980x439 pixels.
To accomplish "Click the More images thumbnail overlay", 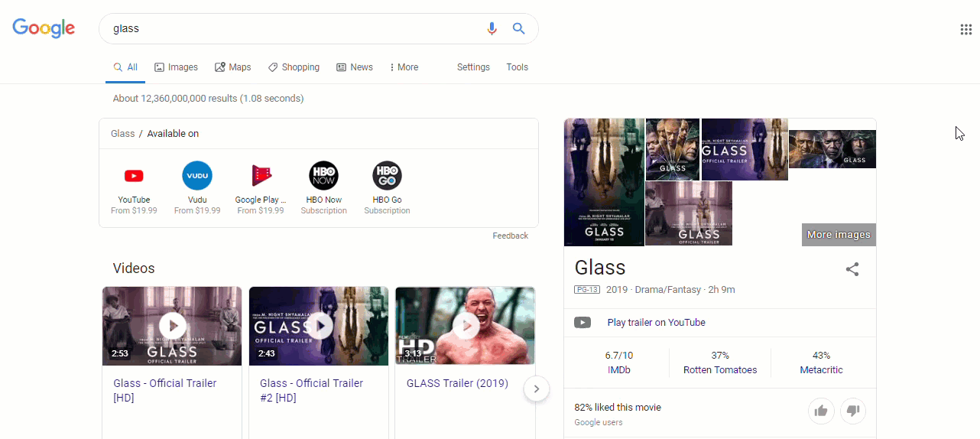I will coord(839,235).
